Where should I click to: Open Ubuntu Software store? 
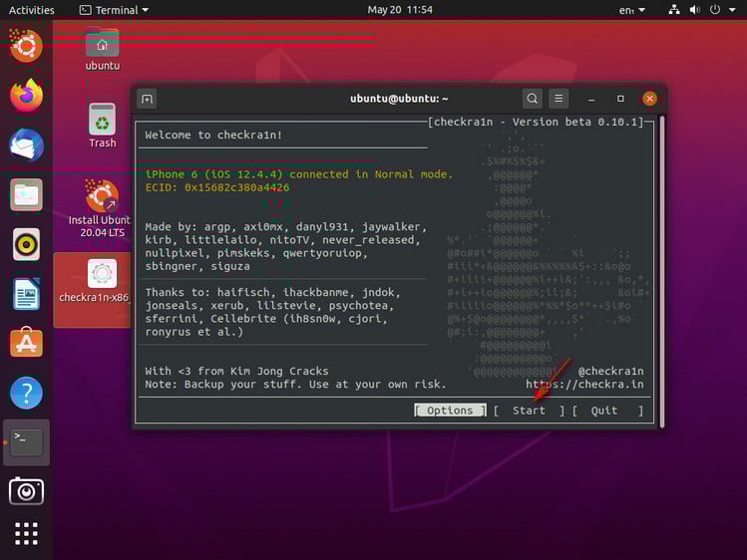point(26,343)
